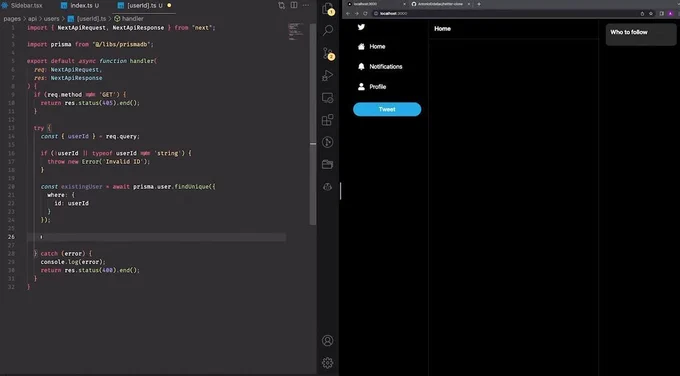Close the localhost:3000 browser tab
The height and width of the screenshot is (376, 680).
pyautogui.click(x=405, y=4)
